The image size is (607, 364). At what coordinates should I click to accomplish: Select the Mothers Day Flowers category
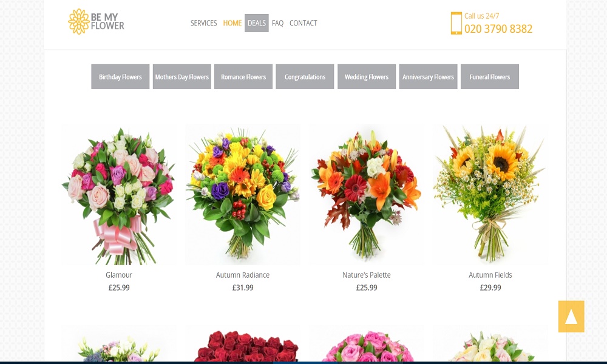click(181, 77)
